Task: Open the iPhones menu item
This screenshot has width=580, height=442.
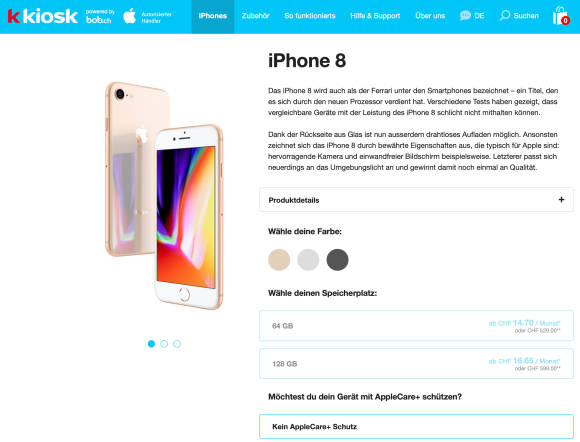Action: tap(213, 16)
